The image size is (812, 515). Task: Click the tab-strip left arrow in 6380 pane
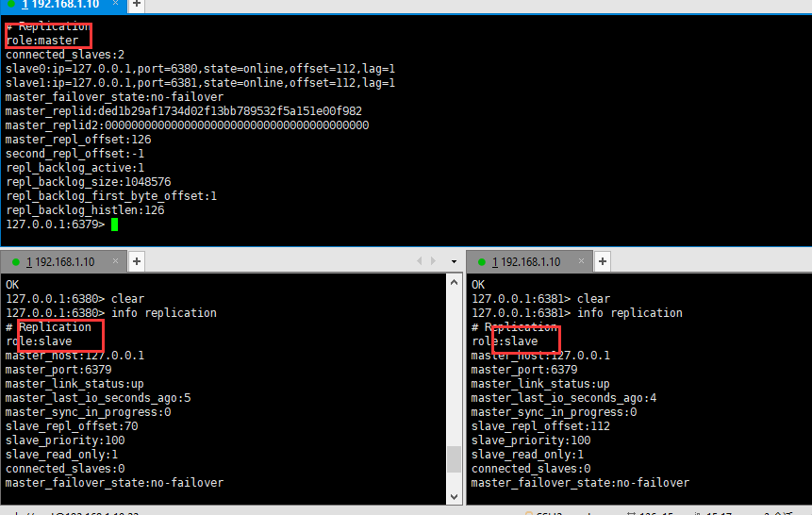[420, 261]
